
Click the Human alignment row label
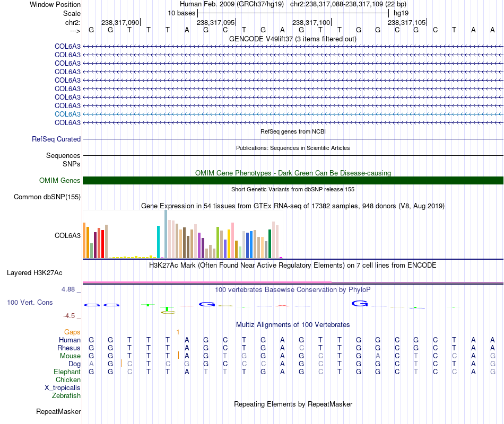[69, 340]
